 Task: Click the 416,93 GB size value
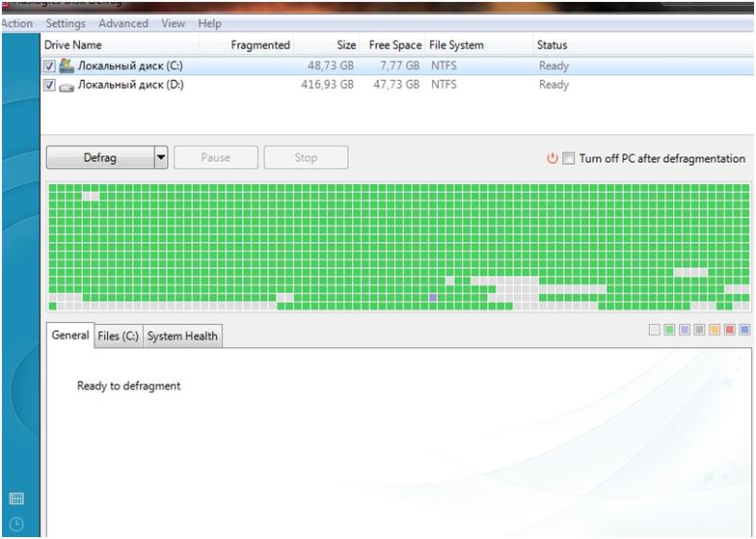point(328,85)
